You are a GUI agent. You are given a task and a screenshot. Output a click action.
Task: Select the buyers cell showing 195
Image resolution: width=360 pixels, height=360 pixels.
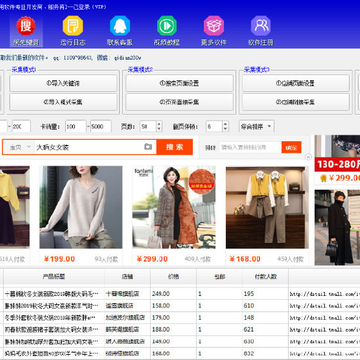click(x=265, y=294)
